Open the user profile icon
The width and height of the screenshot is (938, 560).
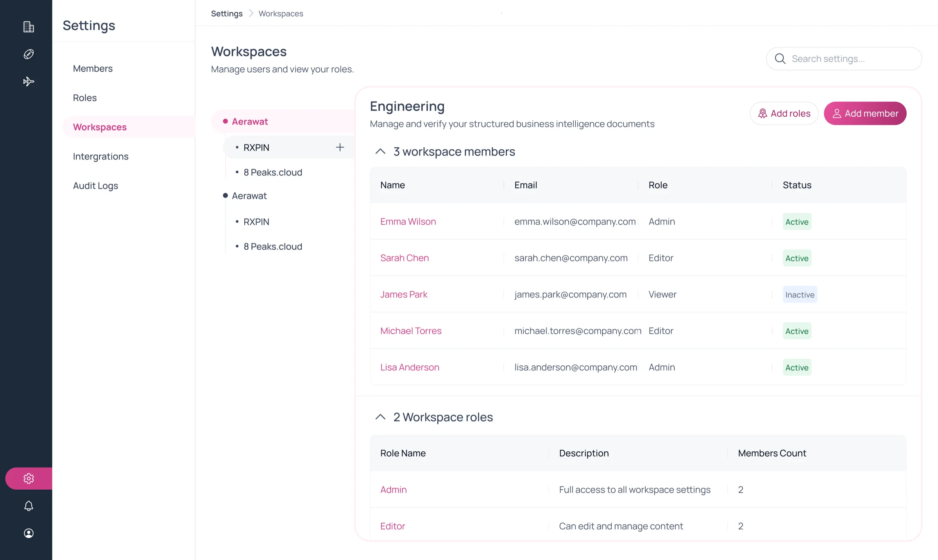click(x=29, y=533)
